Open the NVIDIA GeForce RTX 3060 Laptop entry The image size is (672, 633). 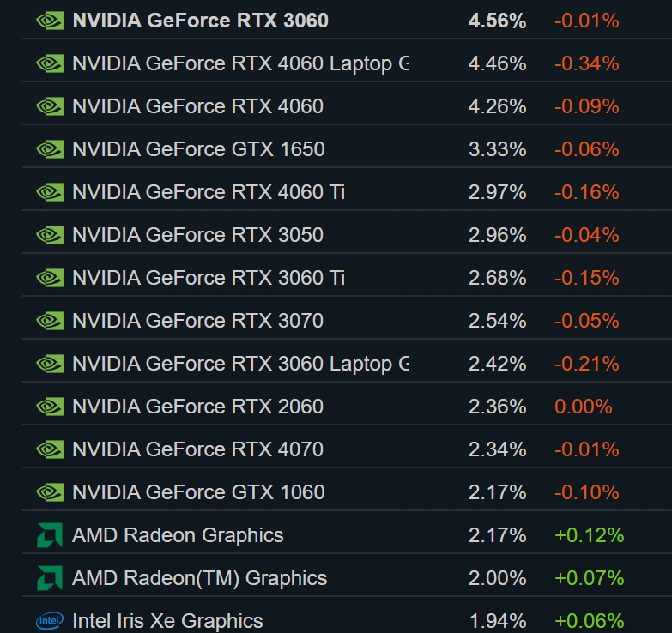[x=240, y=364]
